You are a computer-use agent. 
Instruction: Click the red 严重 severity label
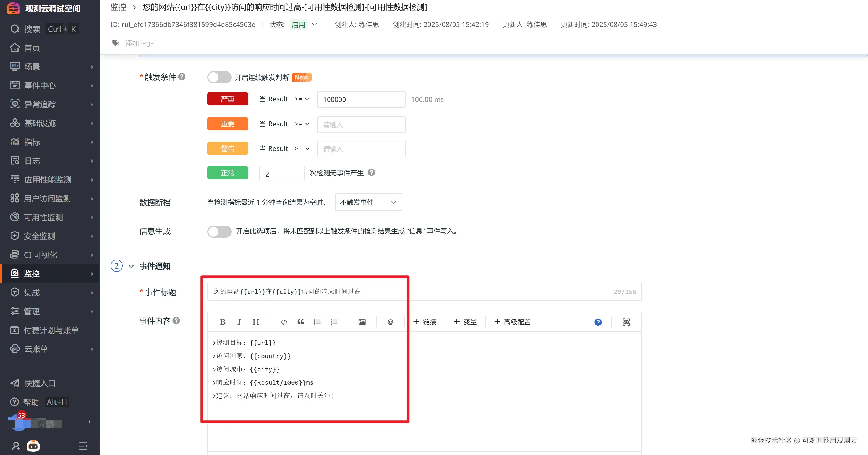228,99
